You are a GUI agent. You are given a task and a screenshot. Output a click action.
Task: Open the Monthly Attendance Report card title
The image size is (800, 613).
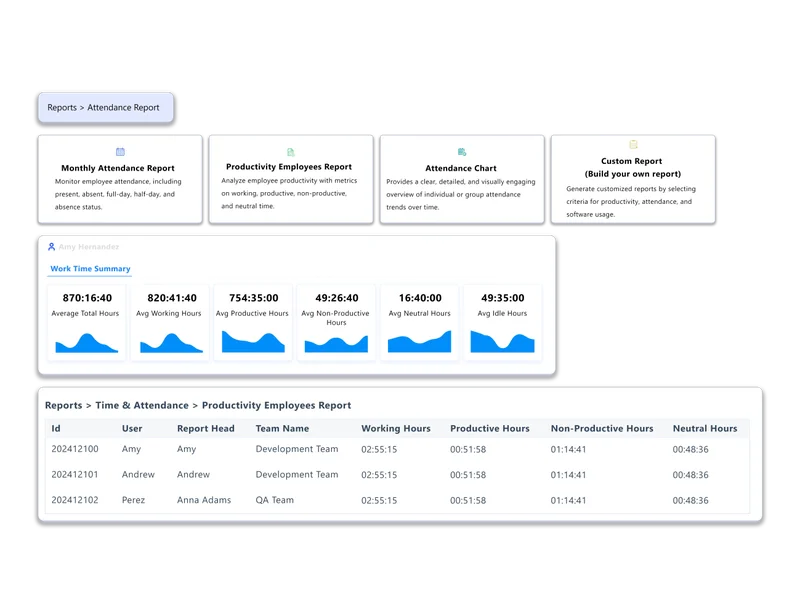[x=118, y=168]
